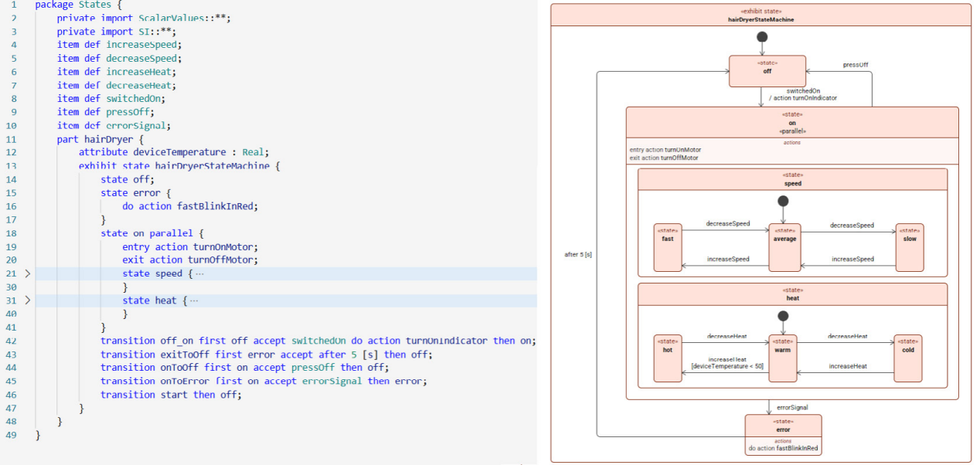Image resolution: width=980 pixels, height=465 pixels.
Task: Click 'do action fastBlinkInRed' in error state box
Action: pyautogui.click(x=783, y=448)
